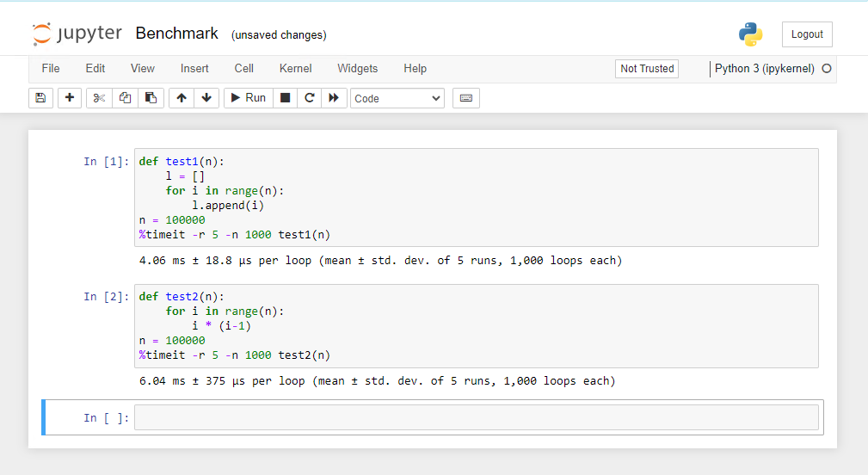This screenshot has height=475, width=868.
Task: Cut selected cells with scissors icon
Action: [99, 98]
